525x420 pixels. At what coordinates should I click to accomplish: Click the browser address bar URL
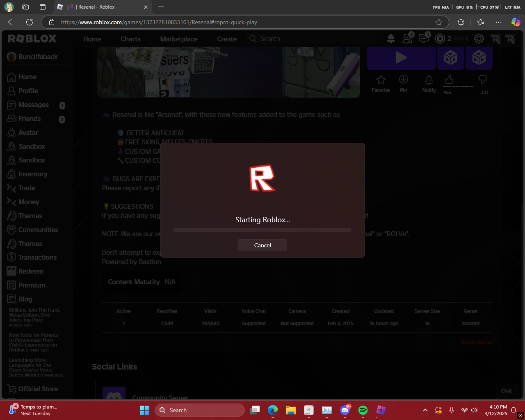coord(159,22)
